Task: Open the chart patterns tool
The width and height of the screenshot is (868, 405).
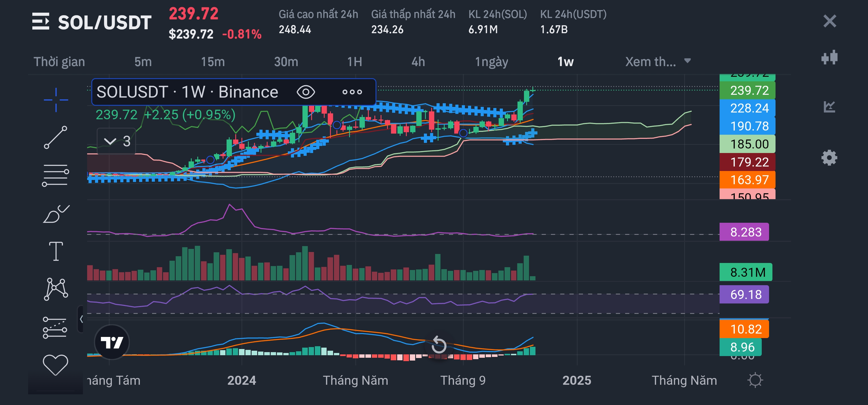Action: [56, 289]
